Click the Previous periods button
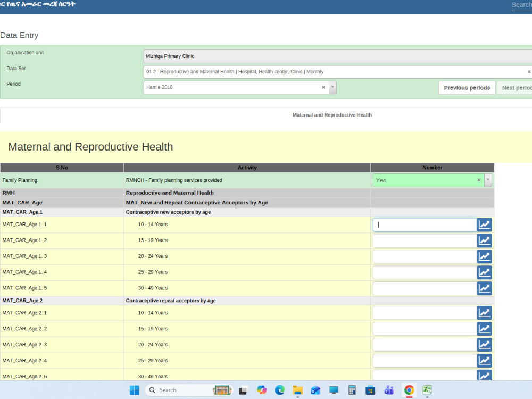 click(x=467, y=88)
